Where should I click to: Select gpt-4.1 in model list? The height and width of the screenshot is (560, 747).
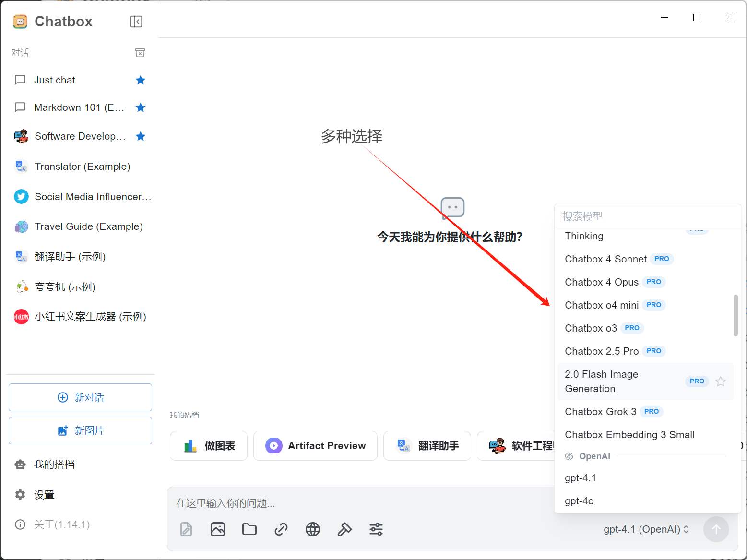[645, 478]
